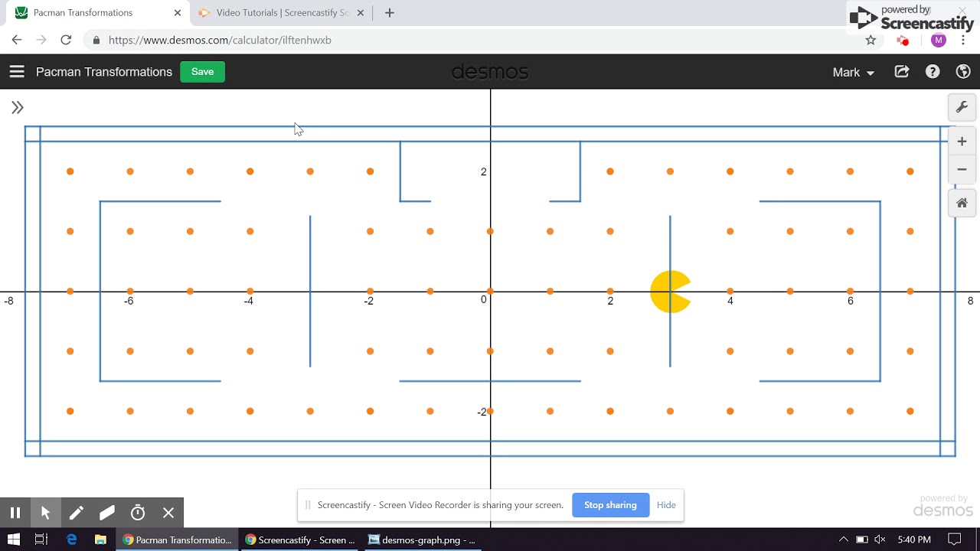Bookmark this page with star icon

pyautogui.click(x=871, y=40)
